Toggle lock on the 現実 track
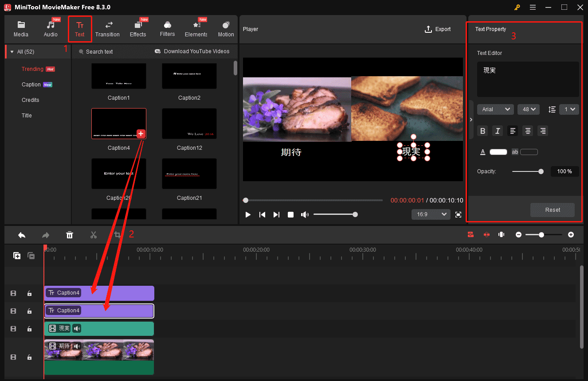Screen dimensions: 588x381 coord(29,329)
